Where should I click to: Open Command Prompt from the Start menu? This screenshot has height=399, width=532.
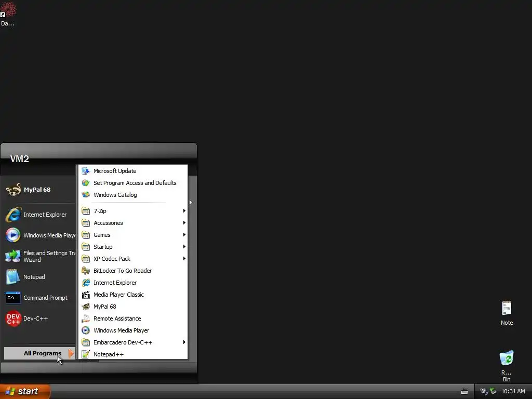tap(38, 298)
